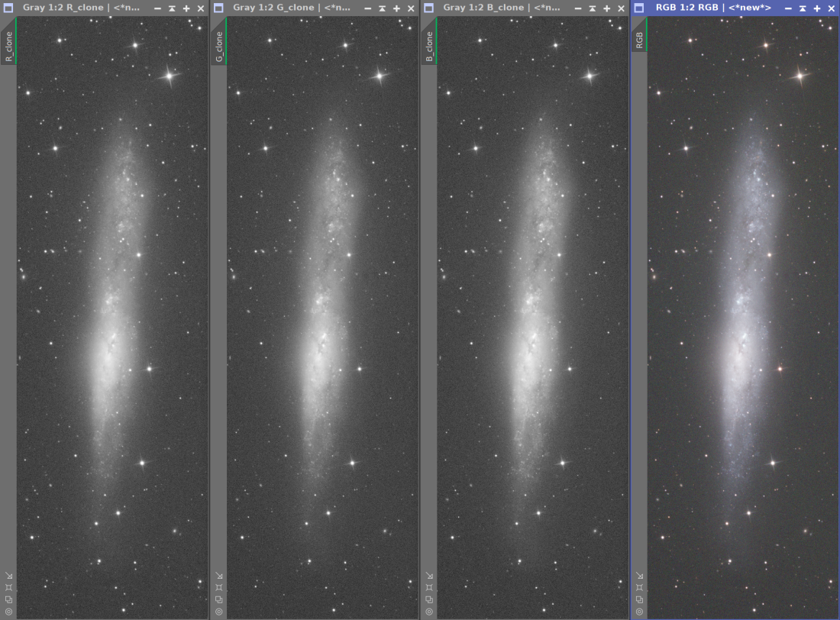The width and height of the screenshot is (840, 620).
Task: Click the square frame icon in the G_clone window
Action: 218,588
